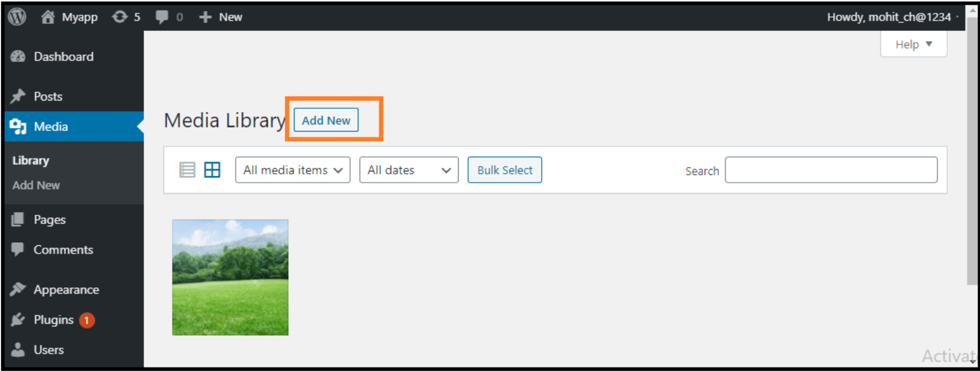Click the Add New button

coord(325,120)
